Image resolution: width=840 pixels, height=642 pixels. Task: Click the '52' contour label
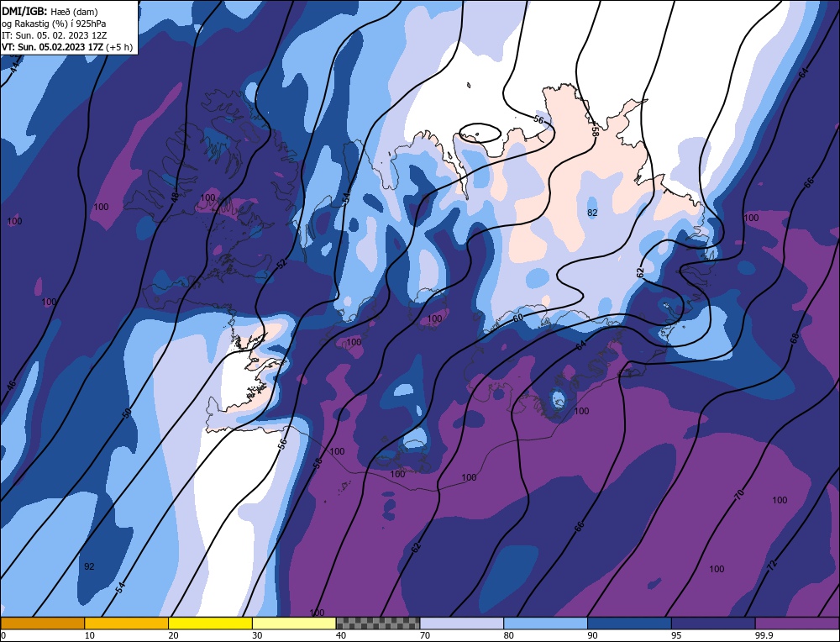[x=281, y=263]
